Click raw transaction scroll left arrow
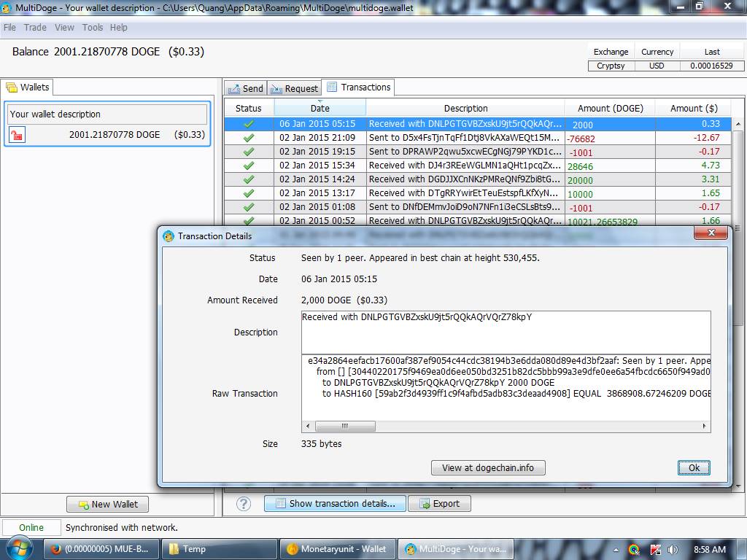 pyautogui.click(x=308, y=426)
